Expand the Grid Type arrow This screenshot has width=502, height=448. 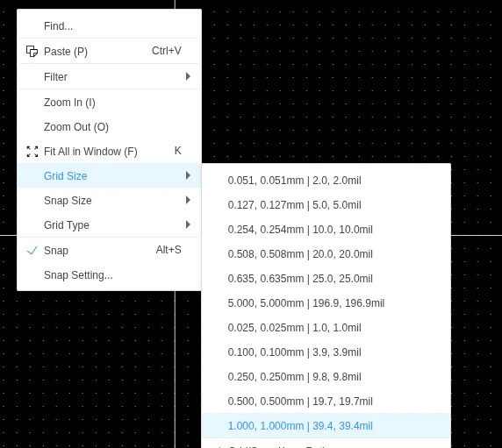[x=188, y=224]
